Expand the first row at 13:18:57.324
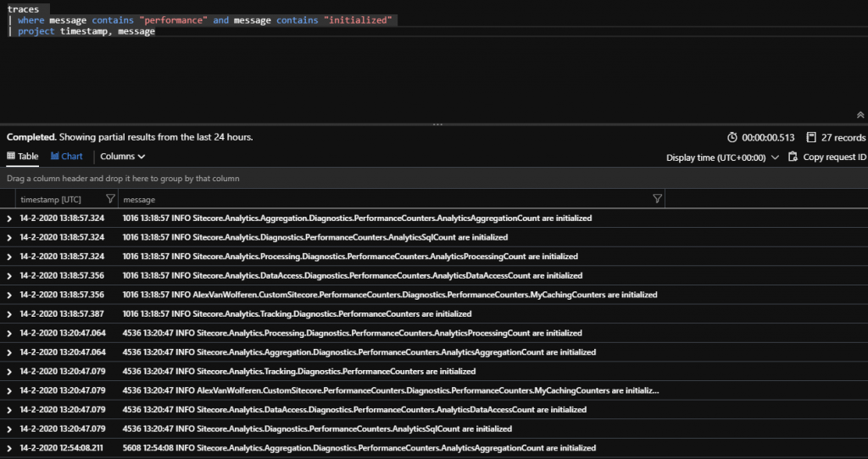868x459 pixels. point(9,218)
